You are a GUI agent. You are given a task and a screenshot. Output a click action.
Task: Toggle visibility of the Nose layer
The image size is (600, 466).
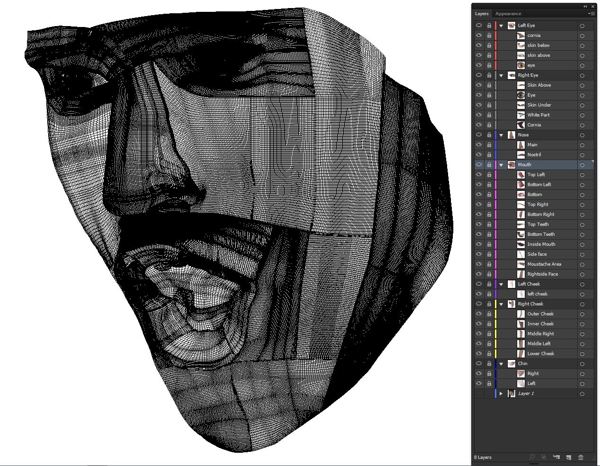pyautogui.click(x=479, y=135)
